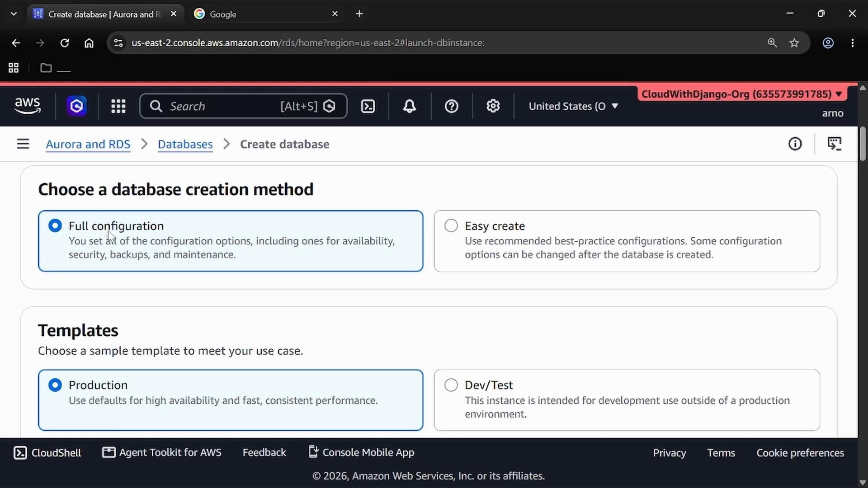Open the CloudWithDjango-Org account dropdown
This screenshot has width=868, height=488.
pyautogui.click(x=742, y=94)
